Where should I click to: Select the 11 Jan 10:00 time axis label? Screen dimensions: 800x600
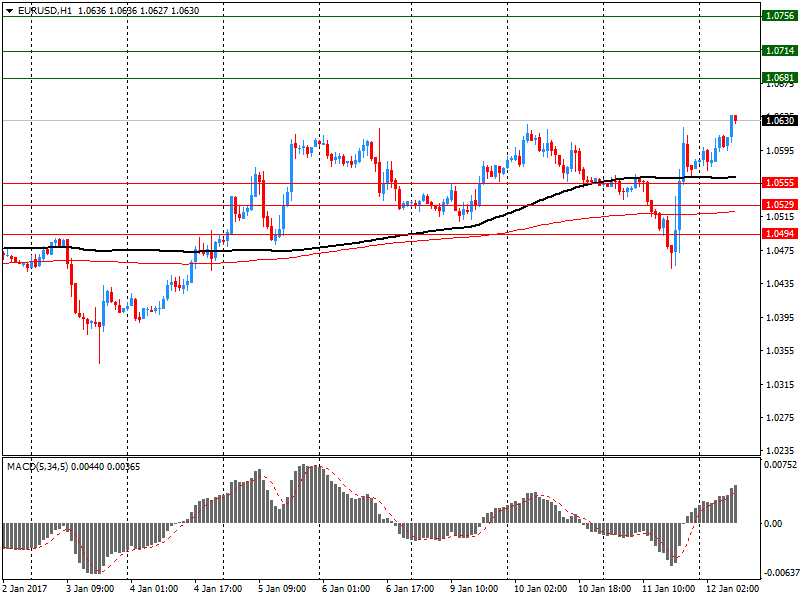(668, 589)
